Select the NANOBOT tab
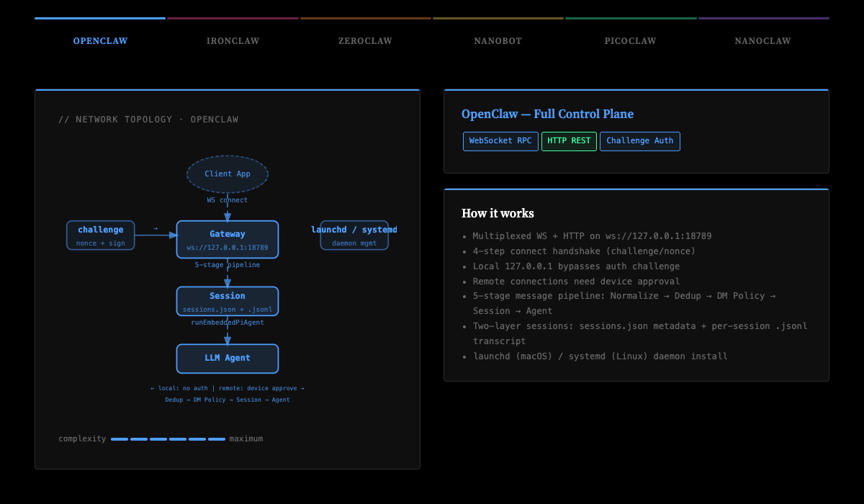Image resolution: width=864 pixels, height=504 pixels. pos(498,41)
